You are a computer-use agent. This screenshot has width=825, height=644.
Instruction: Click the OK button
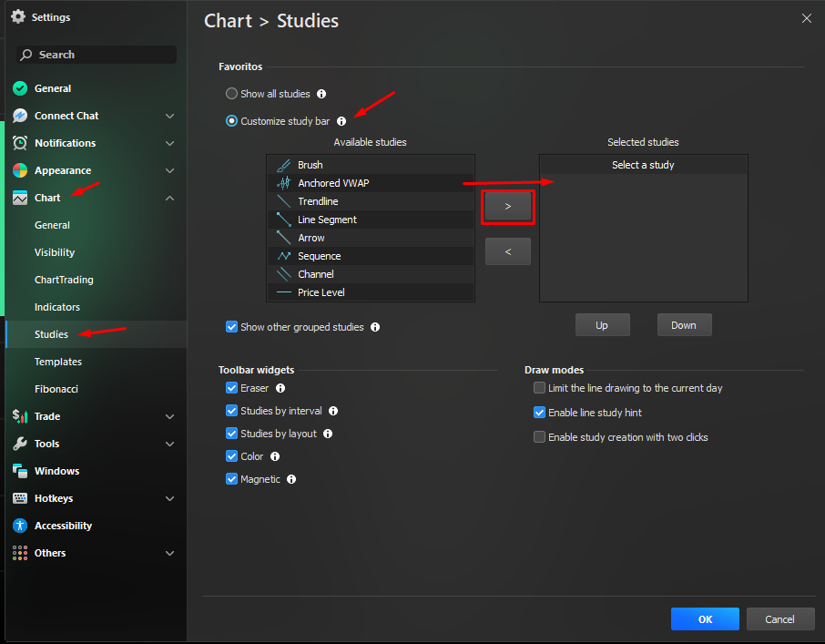705,619
